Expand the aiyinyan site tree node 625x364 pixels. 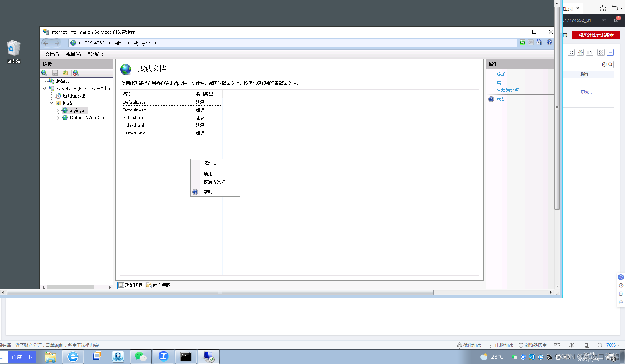point(58,110)
